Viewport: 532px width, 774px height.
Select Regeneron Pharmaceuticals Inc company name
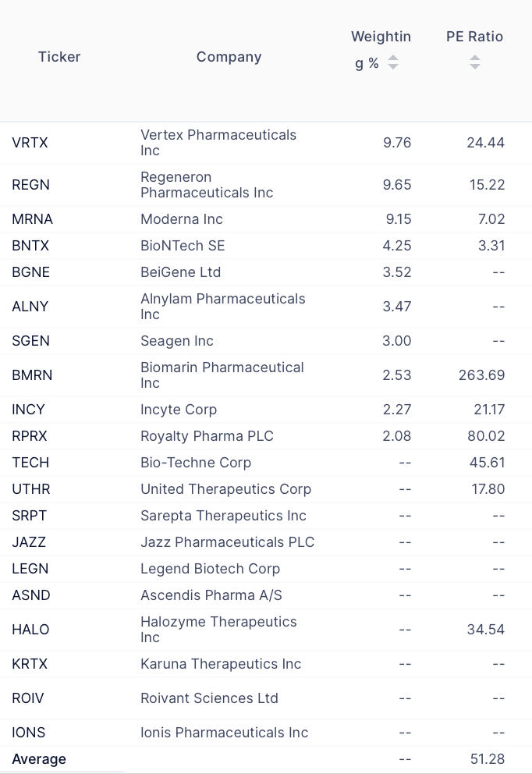(x=207, y=185)
